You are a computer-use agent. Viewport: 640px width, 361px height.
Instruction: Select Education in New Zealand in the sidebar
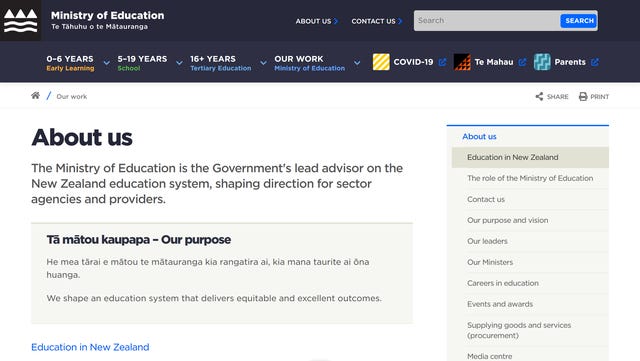coord(530,157)
